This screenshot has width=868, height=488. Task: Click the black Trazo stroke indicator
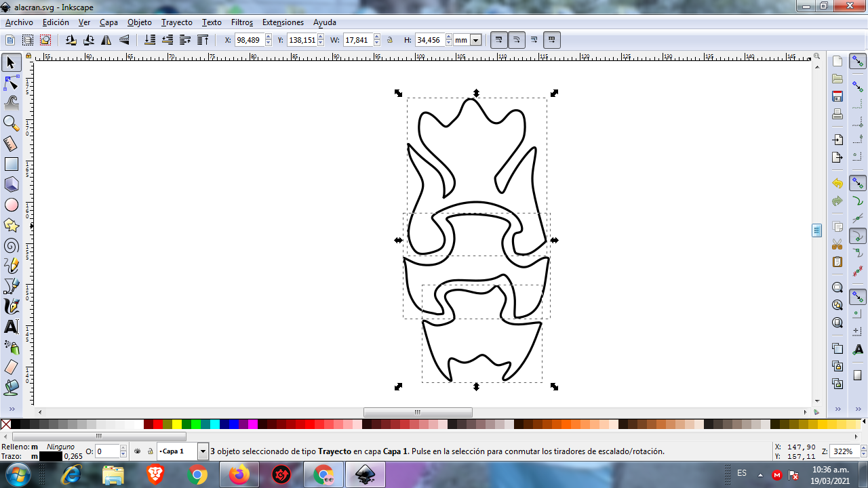(51, 456)
